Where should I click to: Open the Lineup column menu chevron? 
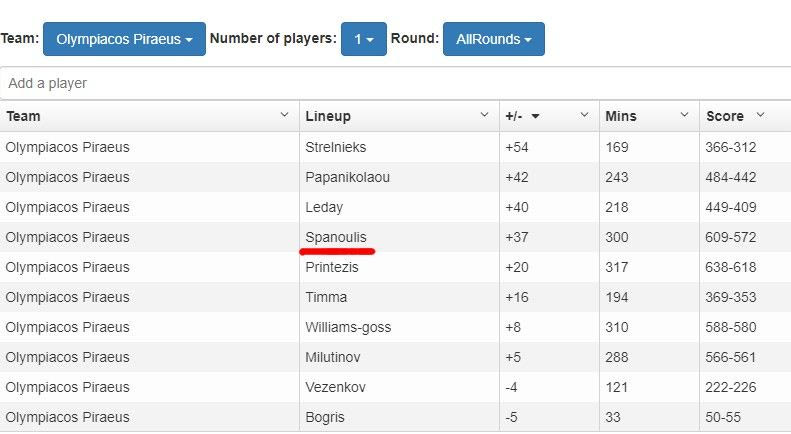(x=484, y=116)
